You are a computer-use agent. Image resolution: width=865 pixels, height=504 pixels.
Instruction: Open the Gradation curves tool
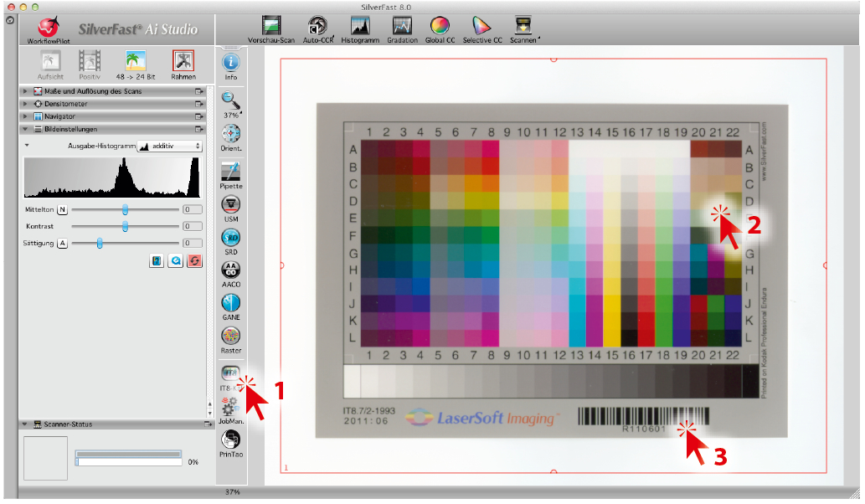point(402,29)
